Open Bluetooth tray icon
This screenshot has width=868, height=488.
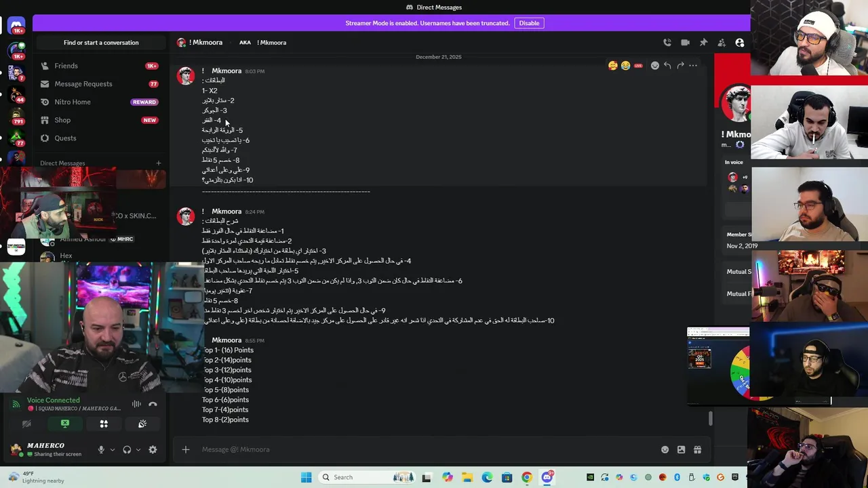[677, 477]
